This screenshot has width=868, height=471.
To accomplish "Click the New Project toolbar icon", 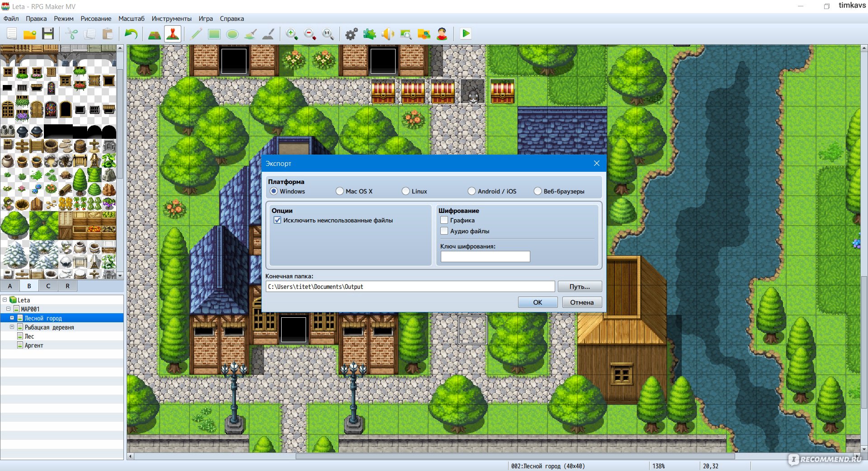I will point(12,34).
